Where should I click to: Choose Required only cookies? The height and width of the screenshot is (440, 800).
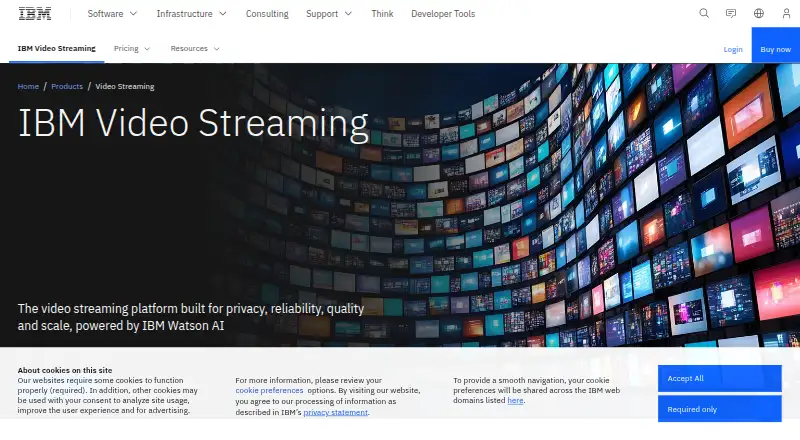(719, 409)
